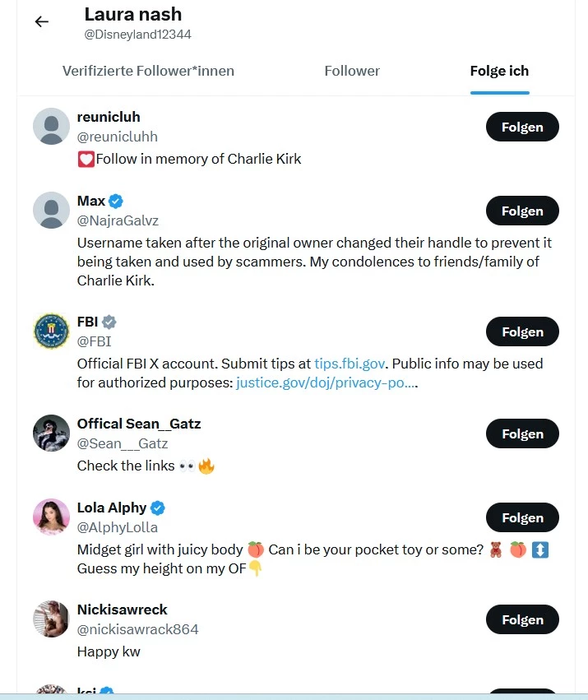Open the justice.gov/doj/privacy-po… link
The height and width of the screenshot is (700, 588).
326,383
